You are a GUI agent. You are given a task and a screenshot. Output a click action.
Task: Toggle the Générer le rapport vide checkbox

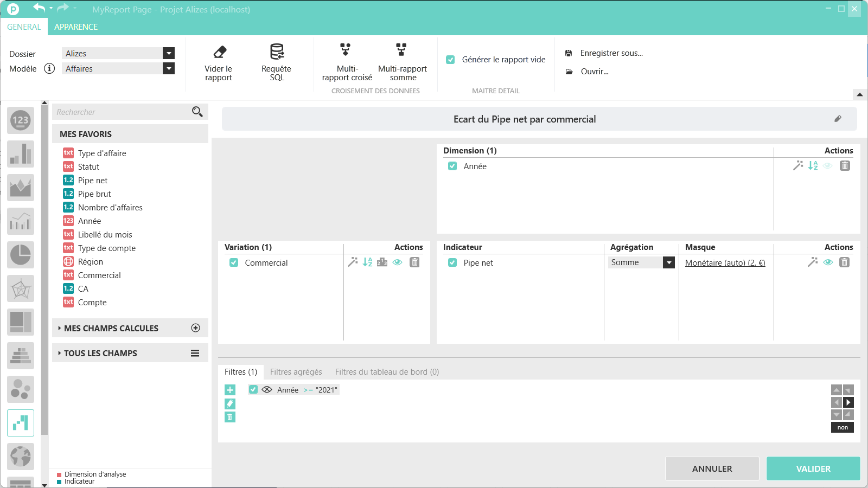pyautogui.click(x=450, y=60)
